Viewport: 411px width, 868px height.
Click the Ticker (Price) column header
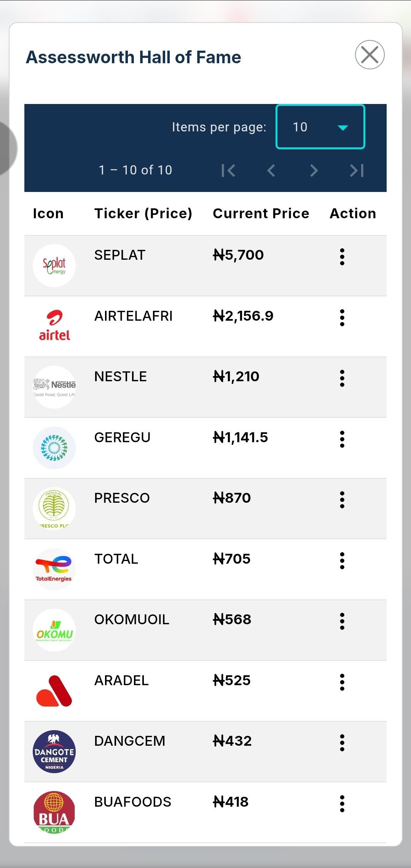[143, 213]
